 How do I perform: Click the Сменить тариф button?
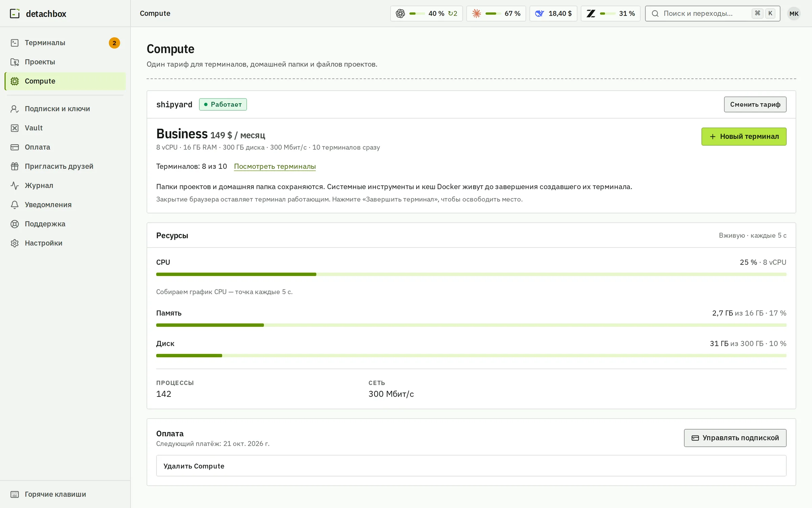tap(755, 104)
